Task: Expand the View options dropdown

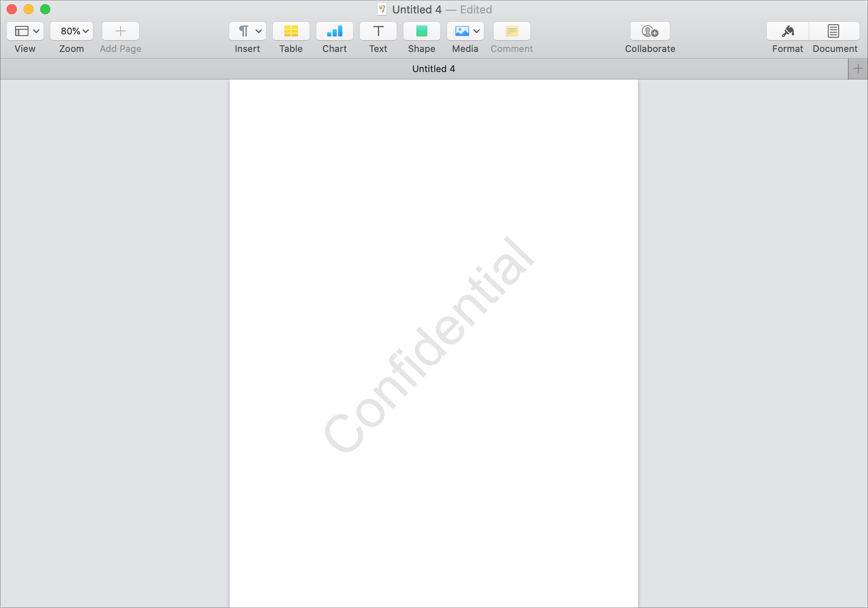Action: (x=25, y=31)
